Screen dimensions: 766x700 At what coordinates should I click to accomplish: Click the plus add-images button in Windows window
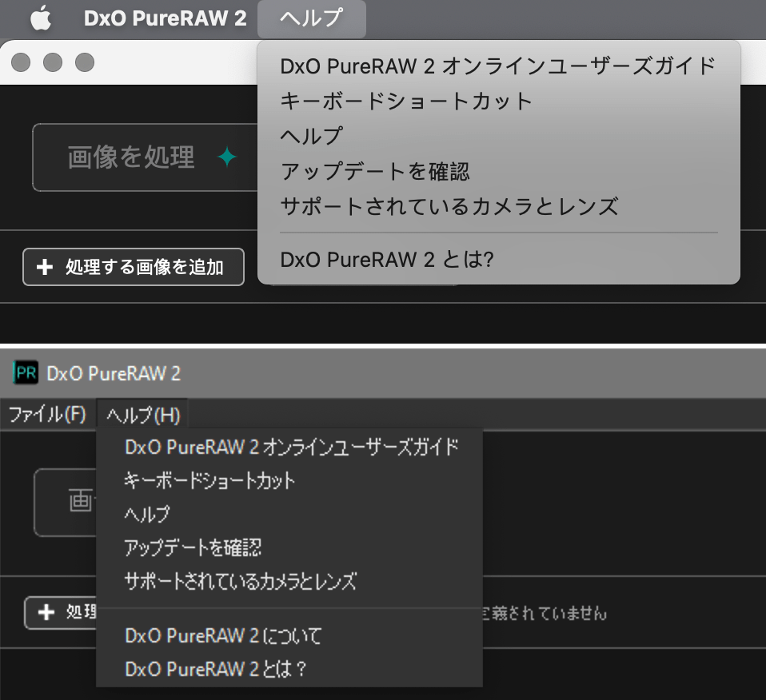[x=61, y=612]
